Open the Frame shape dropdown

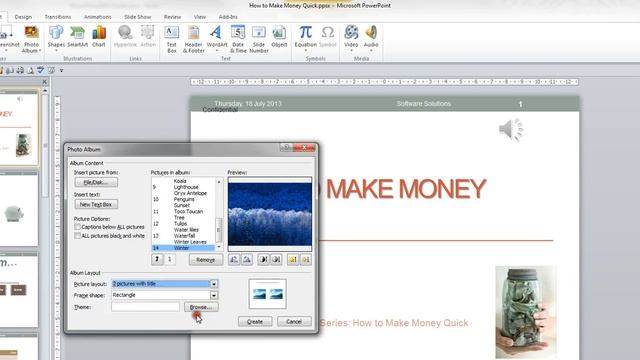(x=214, y=295)
